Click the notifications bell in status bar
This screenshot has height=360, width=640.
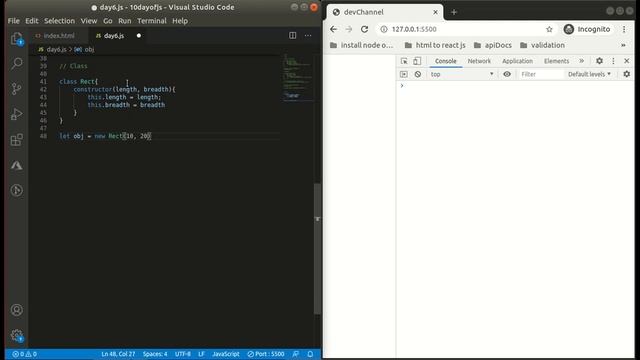(310, 354)
